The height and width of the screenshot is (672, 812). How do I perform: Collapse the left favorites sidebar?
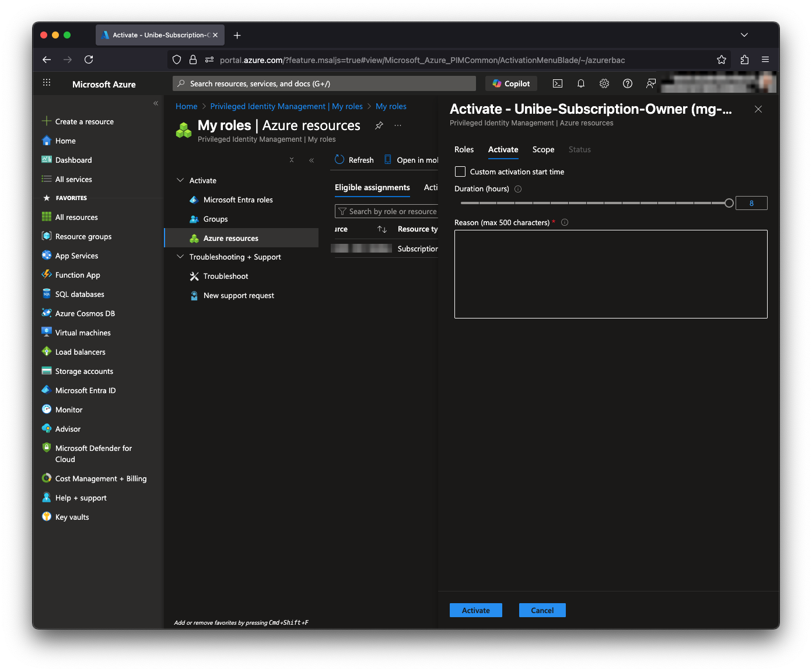[x=156, y=103]
